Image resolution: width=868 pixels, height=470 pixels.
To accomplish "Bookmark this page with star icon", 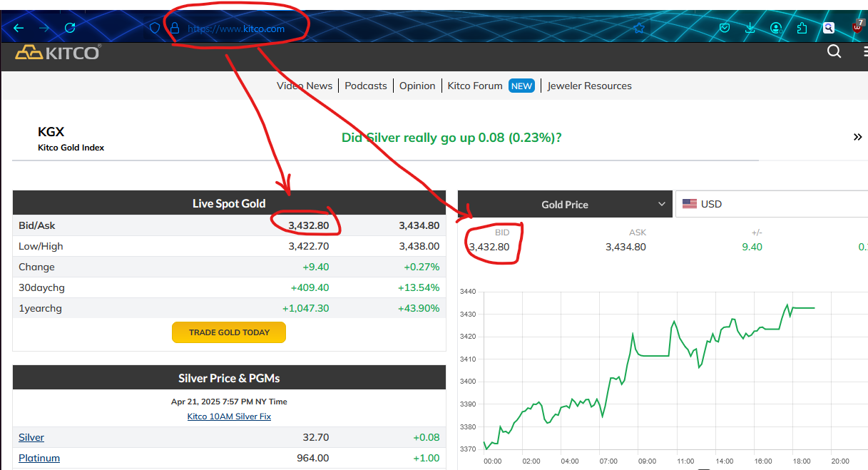I will [639, 28].
